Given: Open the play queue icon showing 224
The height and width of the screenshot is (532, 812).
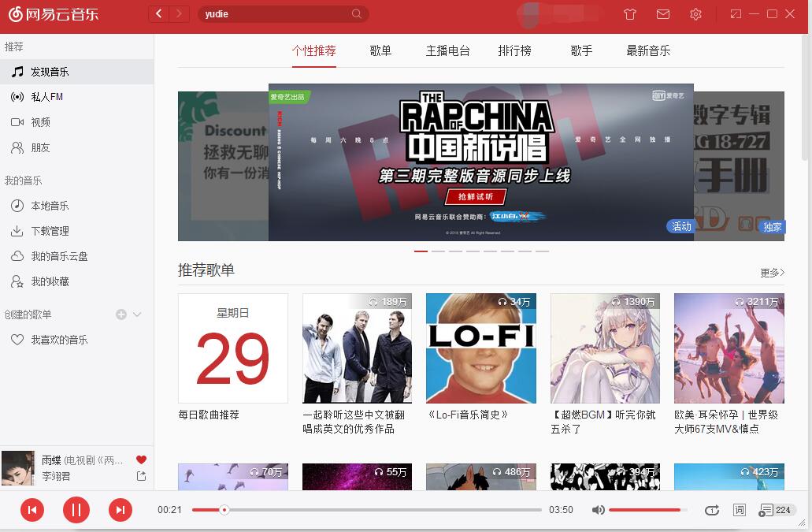Looking at the screenshot, I should tap(775, 510).
